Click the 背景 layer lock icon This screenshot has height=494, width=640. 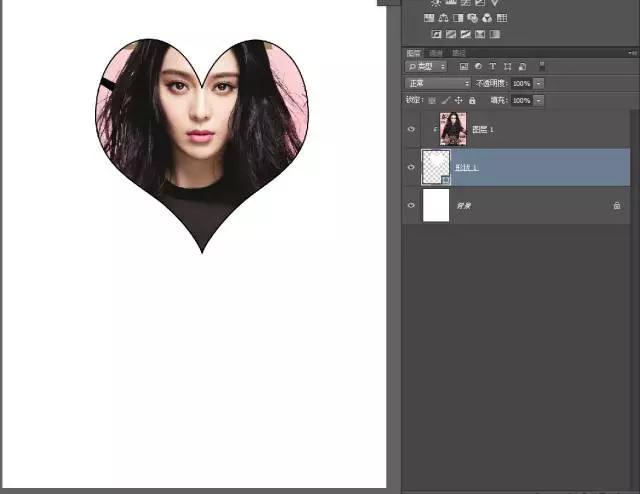point(617,205)
